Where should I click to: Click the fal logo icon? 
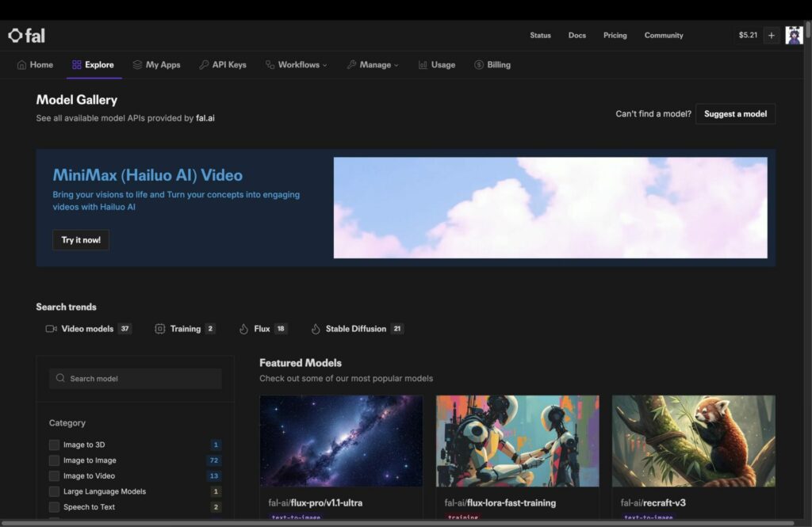coord(15,36)
